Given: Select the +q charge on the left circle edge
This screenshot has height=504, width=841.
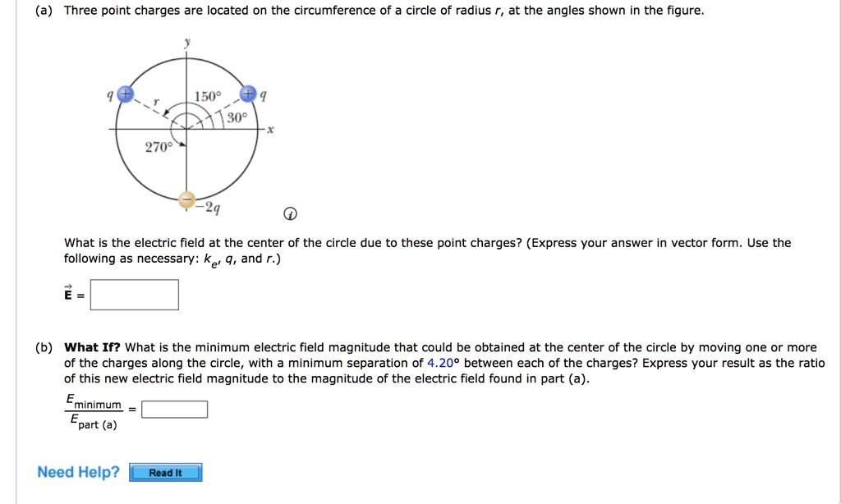Looking at the screenshot, I should pos(124,94).
